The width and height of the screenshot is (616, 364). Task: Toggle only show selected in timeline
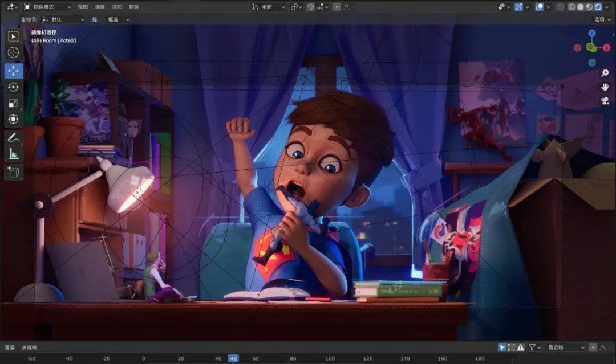pyautogui.click(x=502, y=347)
